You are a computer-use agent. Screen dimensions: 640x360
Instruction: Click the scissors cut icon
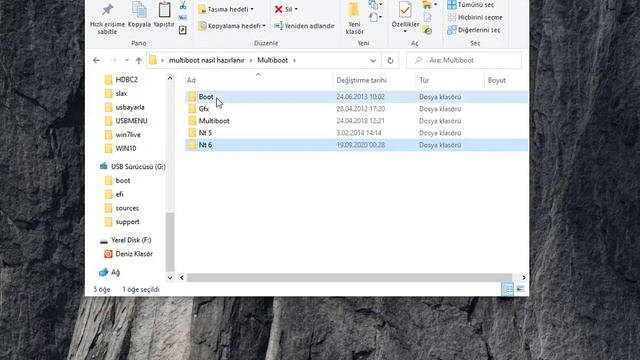[x=183, y=6]
